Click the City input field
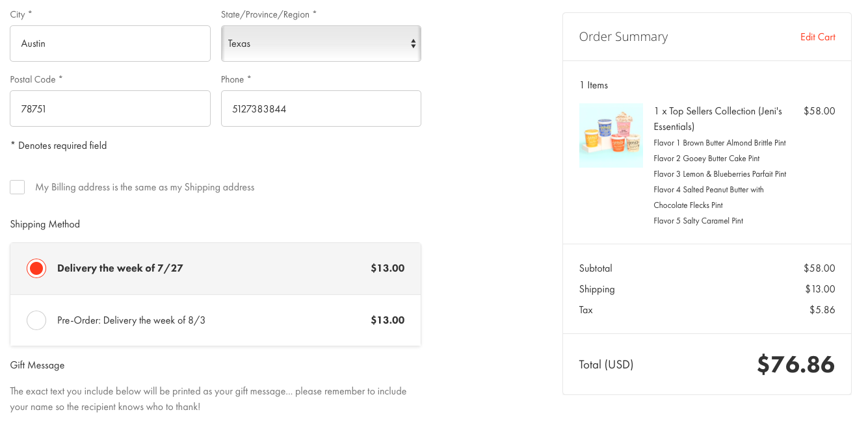The image size is (868, 423). 110,44
